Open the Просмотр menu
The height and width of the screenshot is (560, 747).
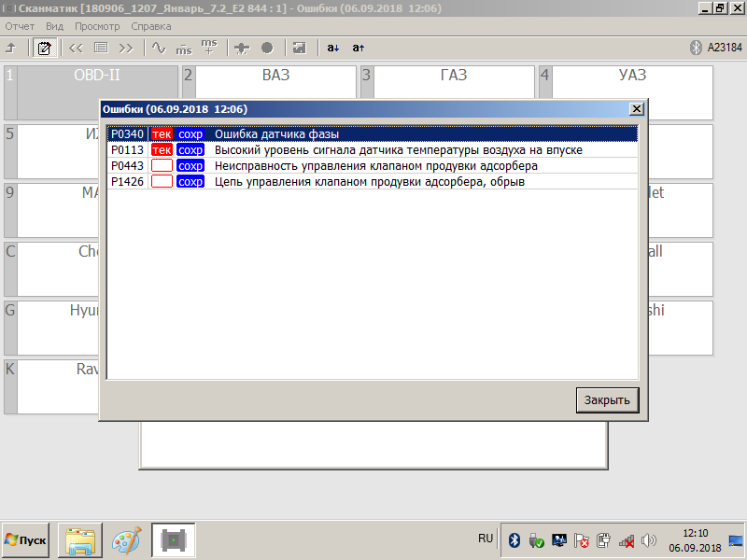coord(96,26)
